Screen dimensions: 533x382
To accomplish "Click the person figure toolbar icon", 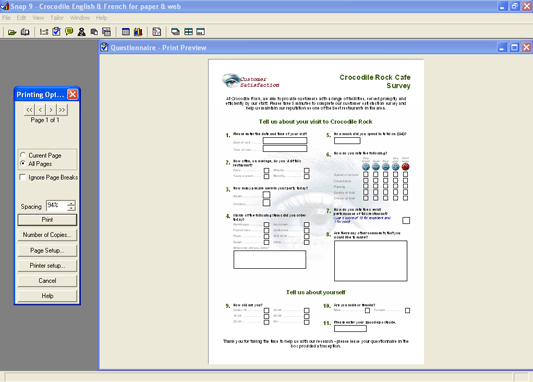I will coord(82,32).
